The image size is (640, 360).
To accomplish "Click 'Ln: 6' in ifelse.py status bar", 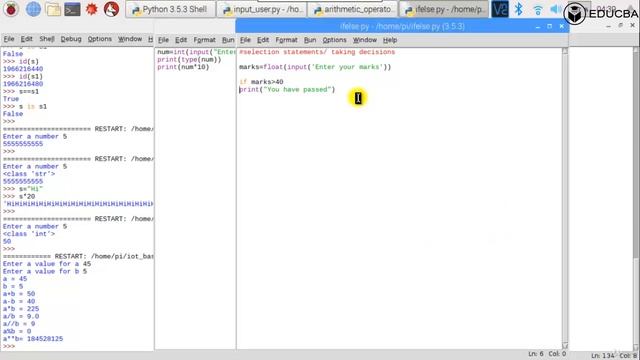I will pos(536,354).
